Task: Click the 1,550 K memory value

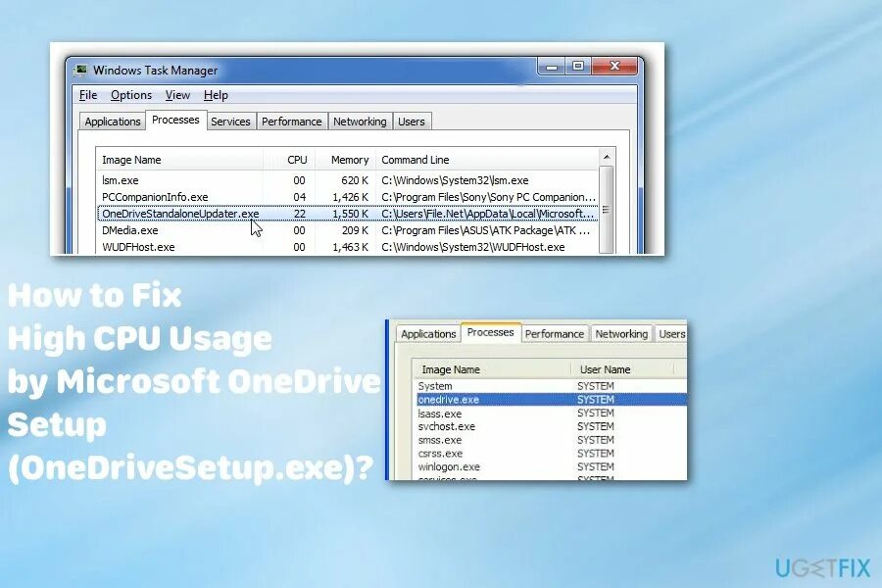Action: (x=351, y=214)
